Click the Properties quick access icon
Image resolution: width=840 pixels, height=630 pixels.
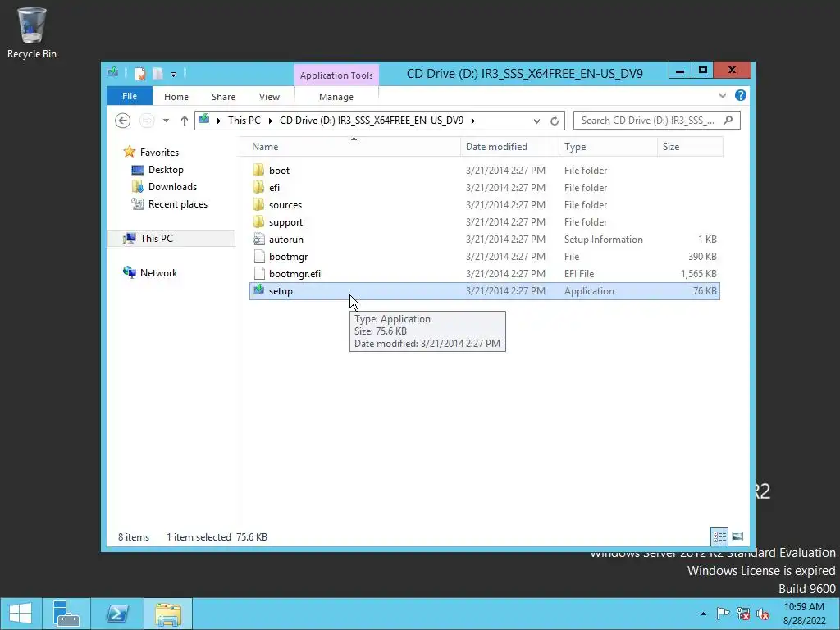click(x=139, y=73)
